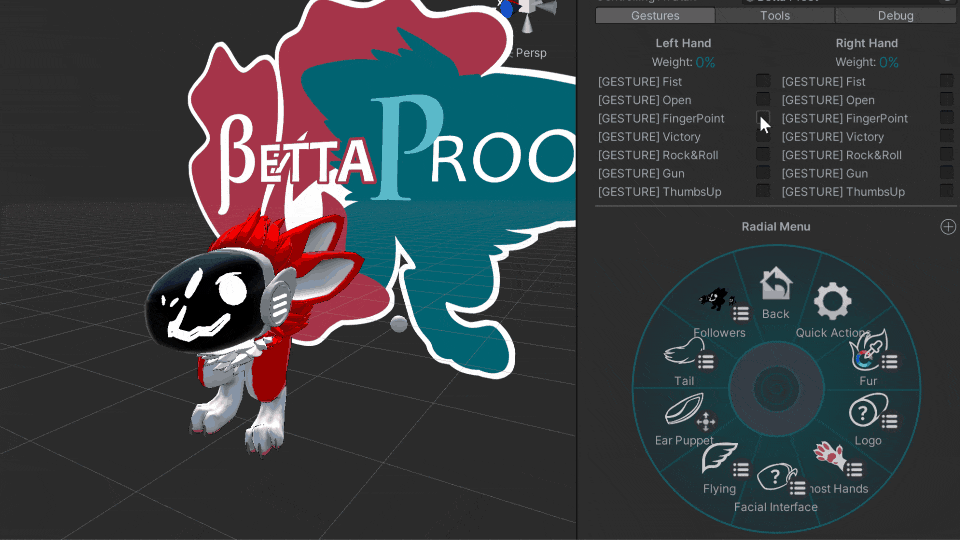Open the Followers submenu in radial menu
Image resolution: width=960 pixels, height=540 pixels.
719,312
